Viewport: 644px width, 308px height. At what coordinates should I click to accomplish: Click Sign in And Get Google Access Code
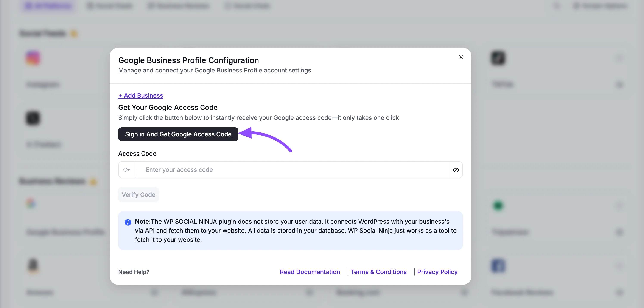(178, 134)
